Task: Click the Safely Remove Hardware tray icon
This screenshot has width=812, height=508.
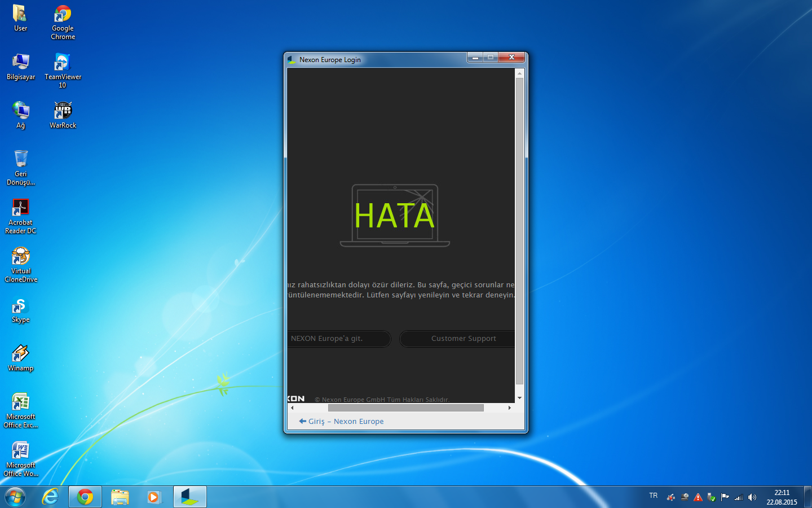Action: [712, 497]
